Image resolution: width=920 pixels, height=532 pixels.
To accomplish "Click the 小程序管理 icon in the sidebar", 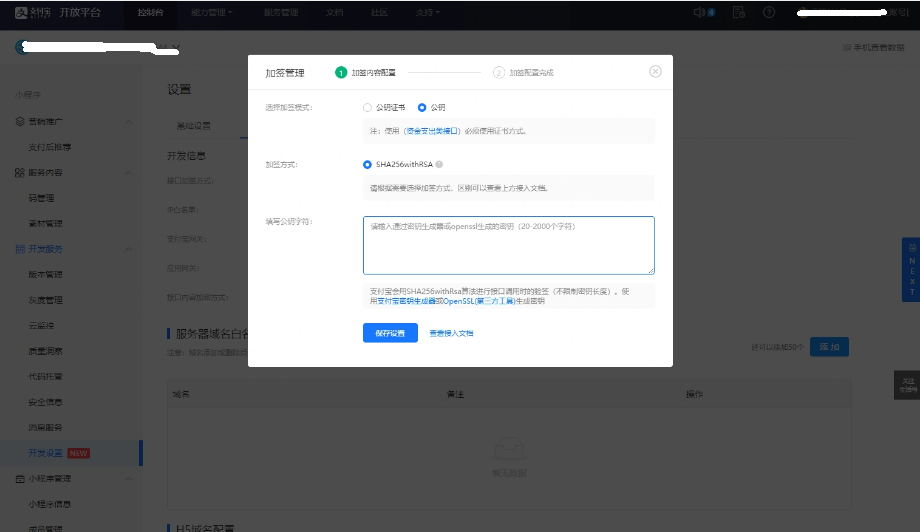I will (x=20, y=479).
